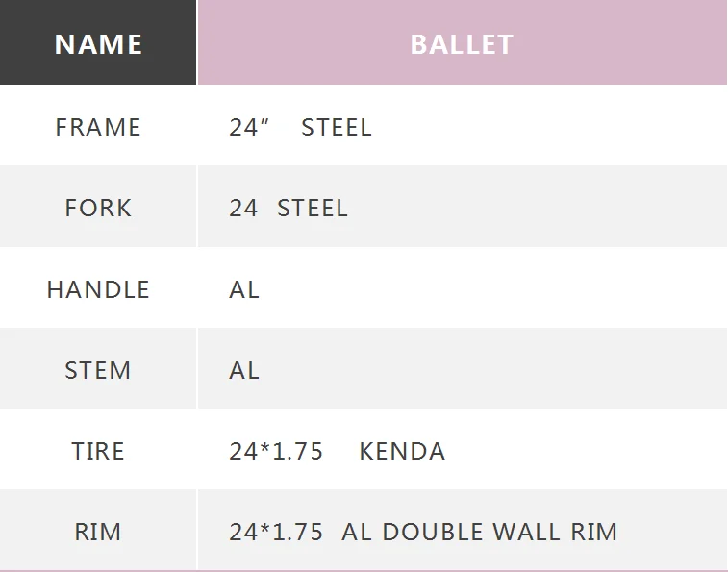Select the FRAME row label
This screenshot has height=572, width=728.
tap(98, 127)
